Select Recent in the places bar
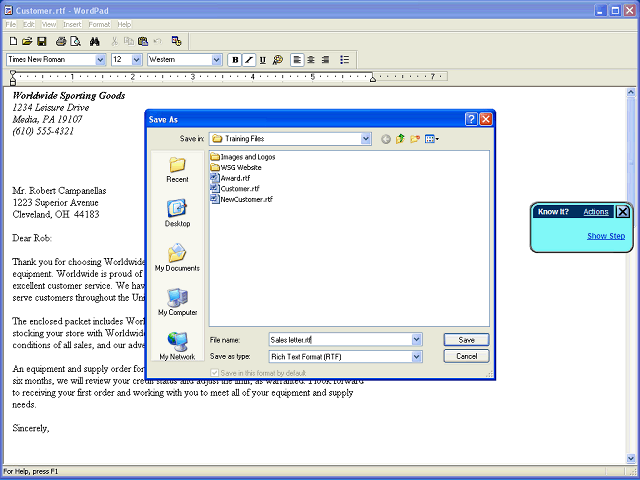 click(177, 170)
